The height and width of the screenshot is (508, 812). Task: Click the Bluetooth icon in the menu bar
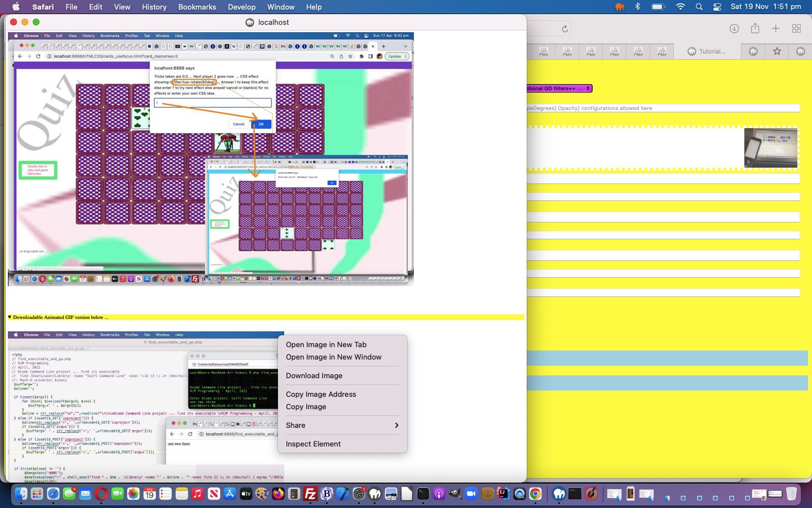(x=638, y=7)
